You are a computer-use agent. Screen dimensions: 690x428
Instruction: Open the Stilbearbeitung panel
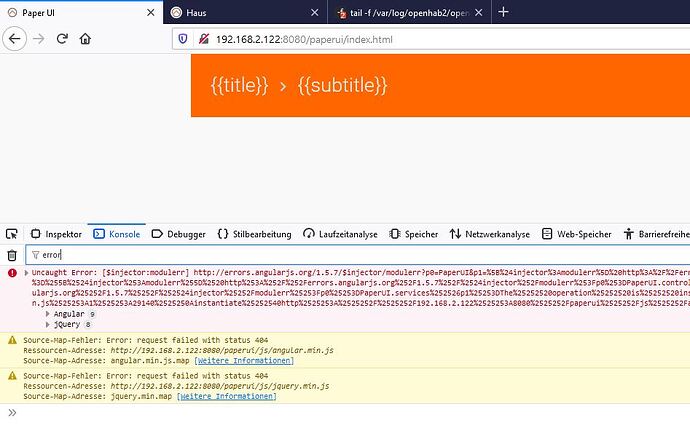tap(254, 234)
